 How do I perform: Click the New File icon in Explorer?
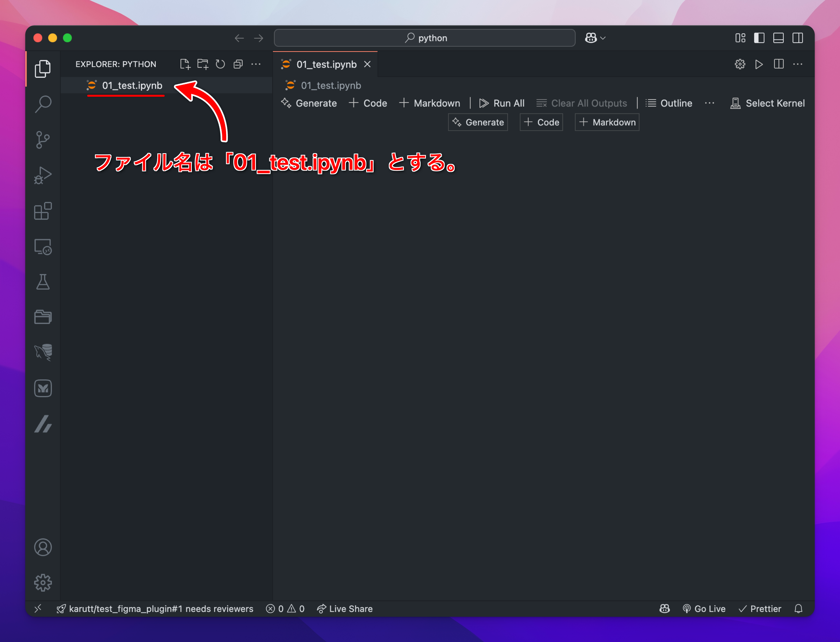[x=185, y=64]
